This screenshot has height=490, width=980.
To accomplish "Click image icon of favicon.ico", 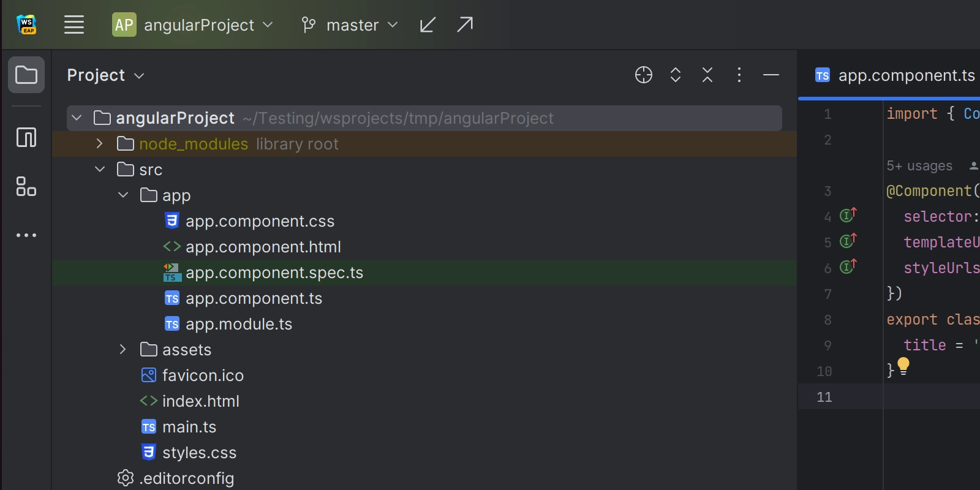I will coord(149,375).
